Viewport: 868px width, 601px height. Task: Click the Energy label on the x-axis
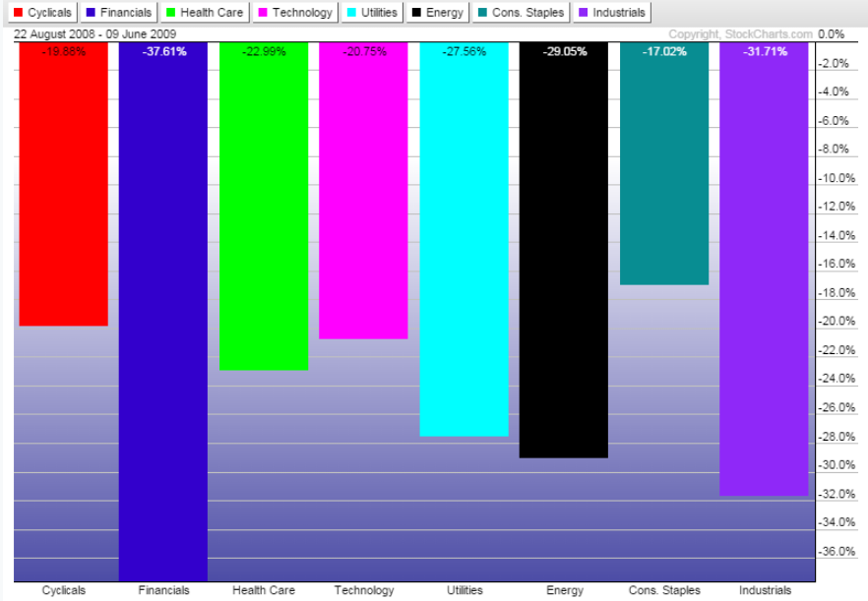(564, 590)
